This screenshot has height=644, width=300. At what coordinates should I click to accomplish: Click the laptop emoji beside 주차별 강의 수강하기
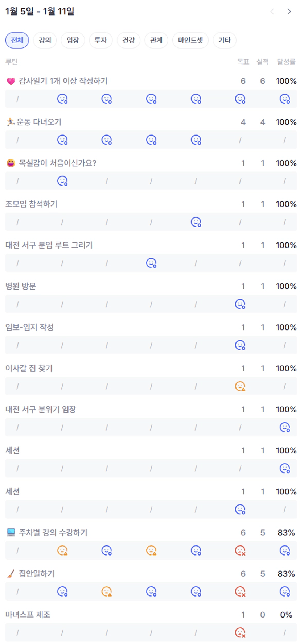click(11, 532)
